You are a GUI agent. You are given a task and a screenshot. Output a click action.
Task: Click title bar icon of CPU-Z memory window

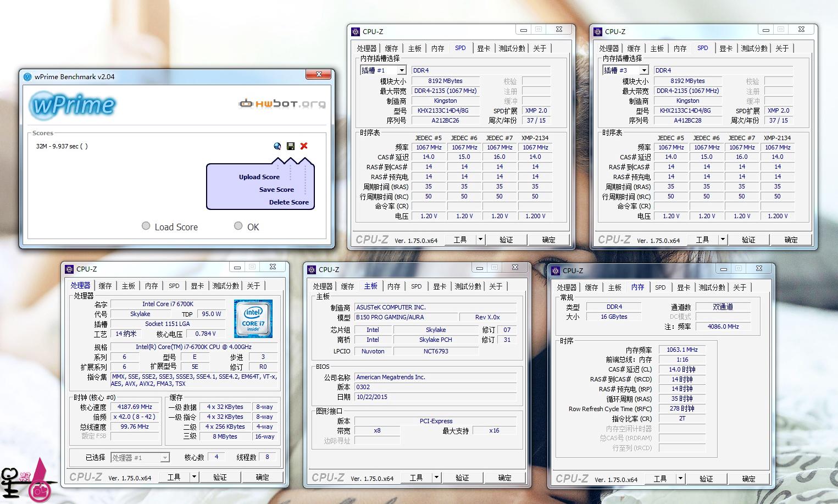[x=556, y=271]
